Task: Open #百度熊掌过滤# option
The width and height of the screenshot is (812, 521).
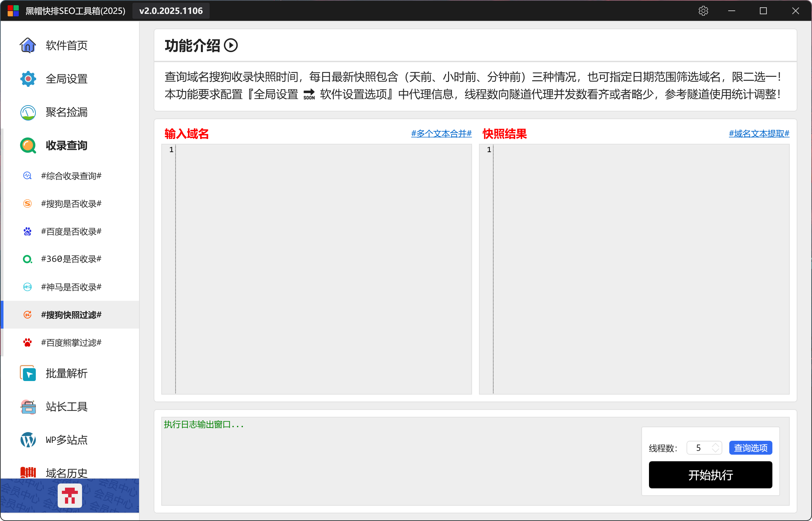Action: 71,343
